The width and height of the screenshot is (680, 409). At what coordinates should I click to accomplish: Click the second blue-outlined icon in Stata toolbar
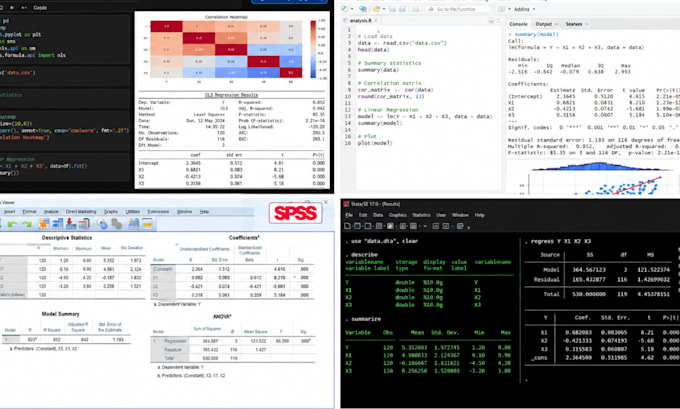tap(357, 226)
